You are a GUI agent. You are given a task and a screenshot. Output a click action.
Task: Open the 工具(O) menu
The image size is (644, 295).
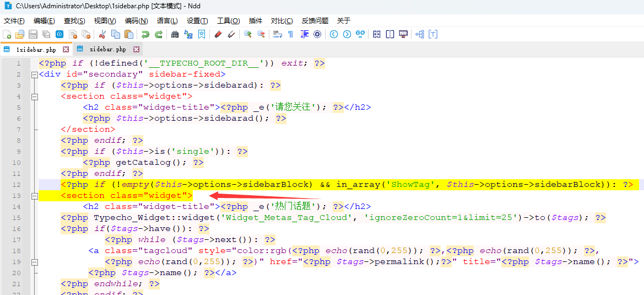229,21
